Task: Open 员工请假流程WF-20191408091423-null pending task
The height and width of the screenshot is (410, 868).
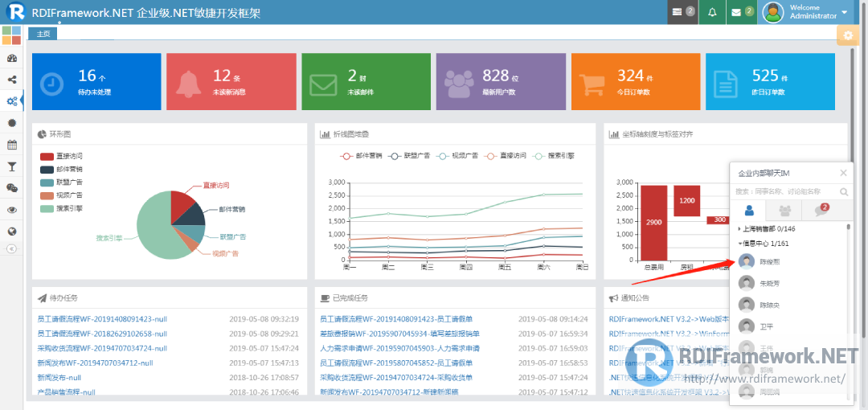Action: 101,319
